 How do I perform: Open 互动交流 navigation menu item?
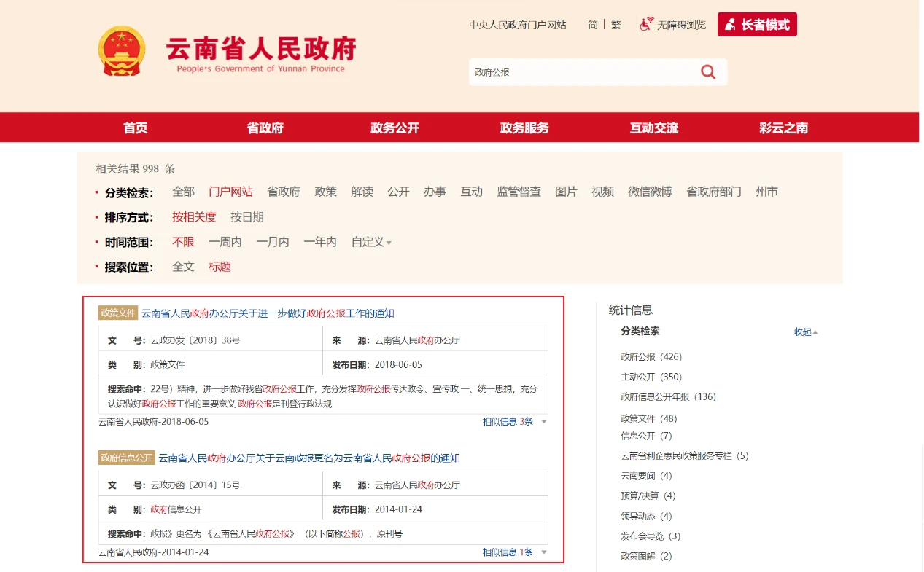pos(654,128)
